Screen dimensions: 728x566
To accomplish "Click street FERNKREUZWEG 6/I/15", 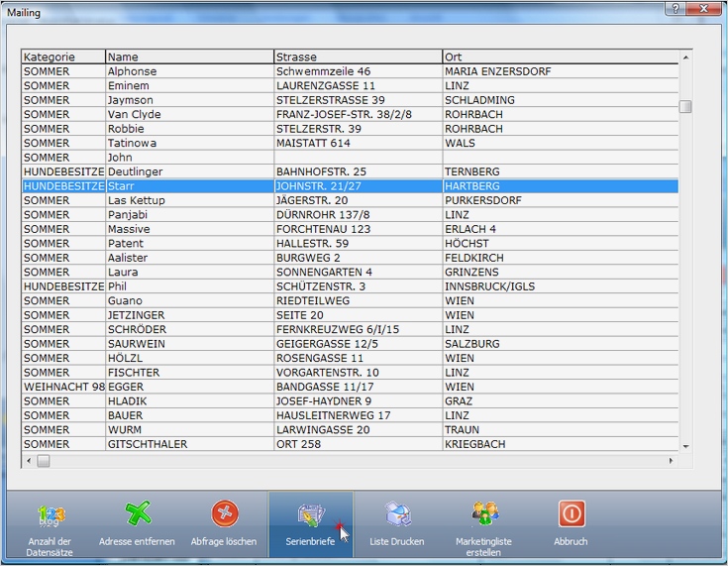I will point(359,330).
